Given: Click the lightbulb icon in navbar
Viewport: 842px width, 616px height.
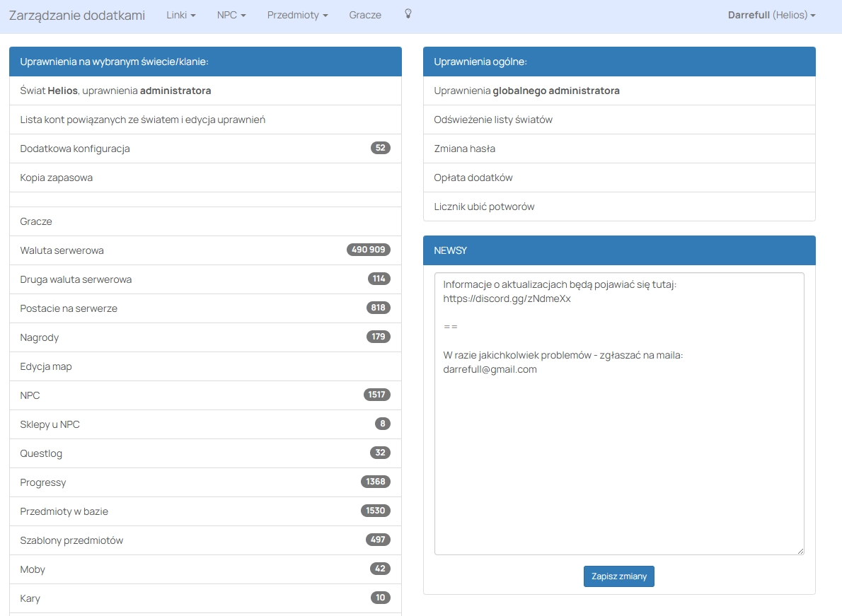Looking at the screenshot, I should (408, 14).
